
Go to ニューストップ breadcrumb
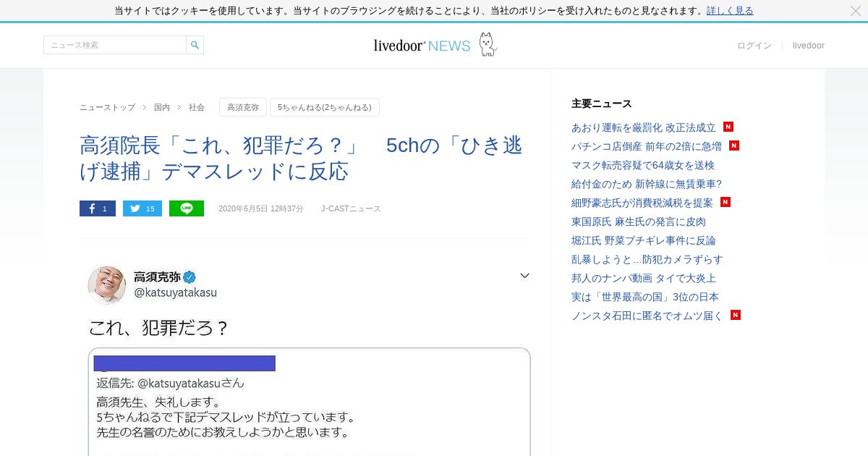(107, 107)
